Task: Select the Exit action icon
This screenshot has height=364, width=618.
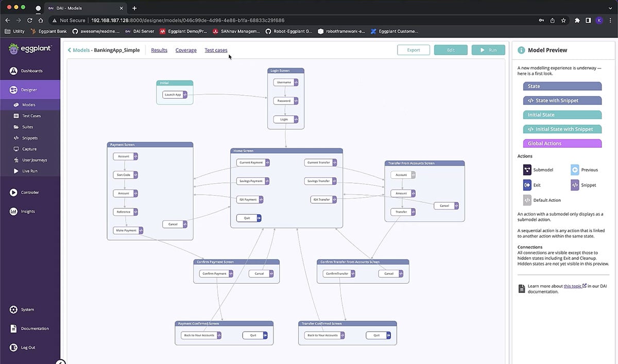Action: (527, 185)
